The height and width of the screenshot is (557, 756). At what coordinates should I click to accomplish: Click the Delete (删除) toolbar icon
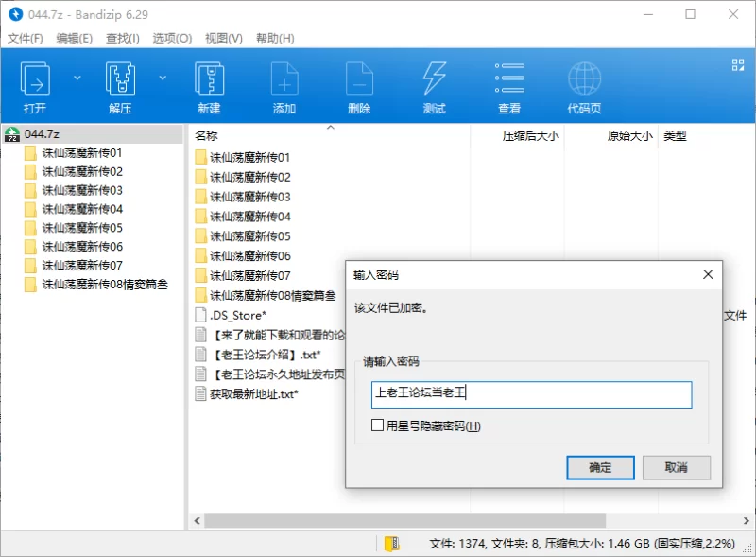(360, 78)
